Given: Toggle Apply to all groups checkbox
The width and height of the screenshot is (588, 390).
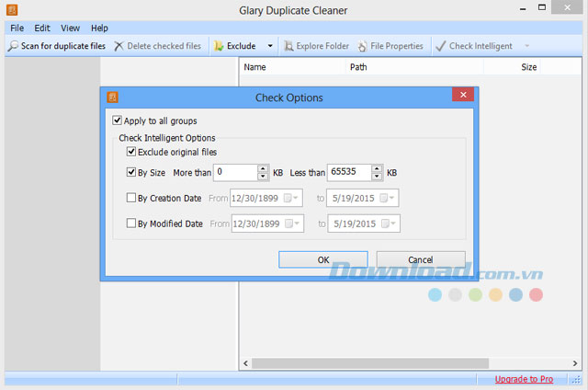Looking at the screenshot, I should [117, 120].
